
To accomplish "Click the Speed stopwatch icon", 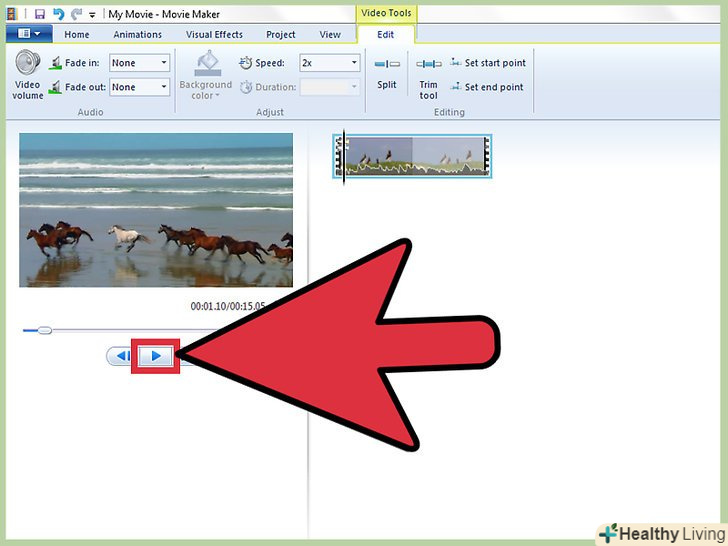I will pos(246,63).
